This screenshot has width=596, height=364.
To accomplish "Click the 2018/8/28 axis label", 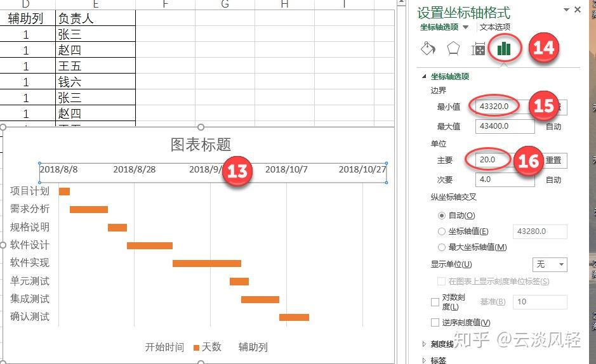I will coord(134,169).
